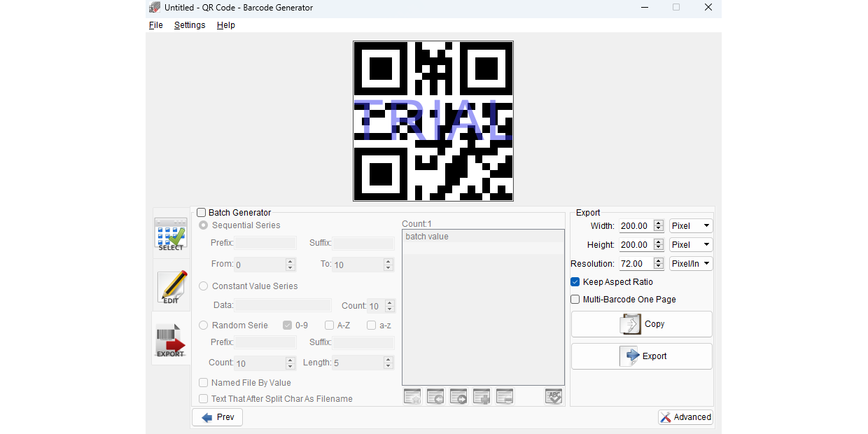Add a new batch value to the list

coord(482,396)
